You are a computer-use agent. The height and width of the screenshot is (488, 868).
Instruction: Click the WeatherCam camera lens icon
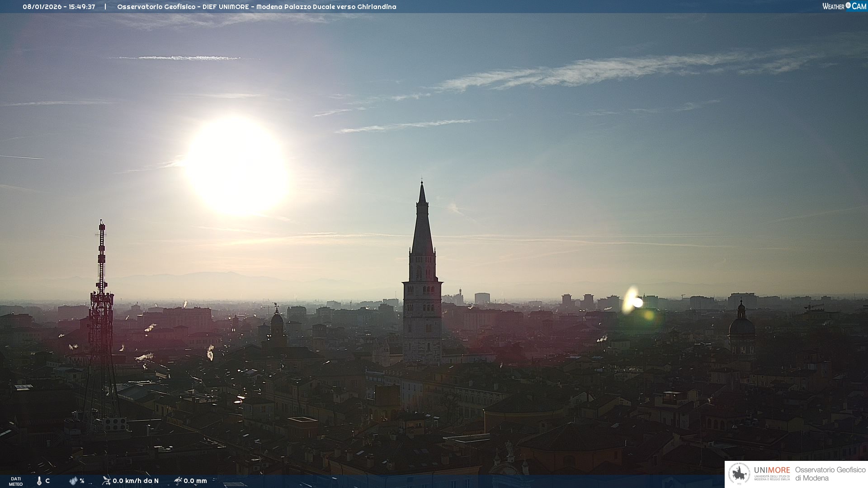pos(848,5)
